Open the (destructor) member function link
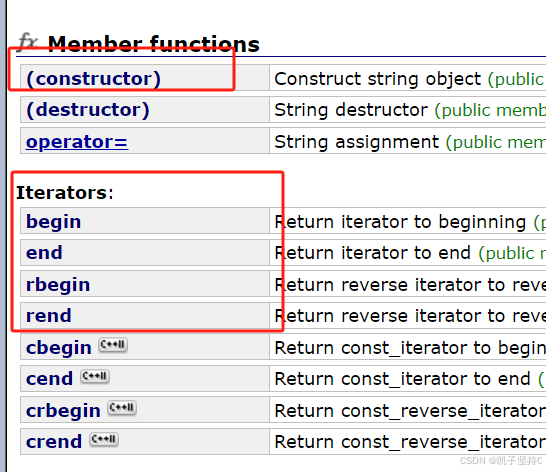546x472 pixels. [x=88, y=110]
